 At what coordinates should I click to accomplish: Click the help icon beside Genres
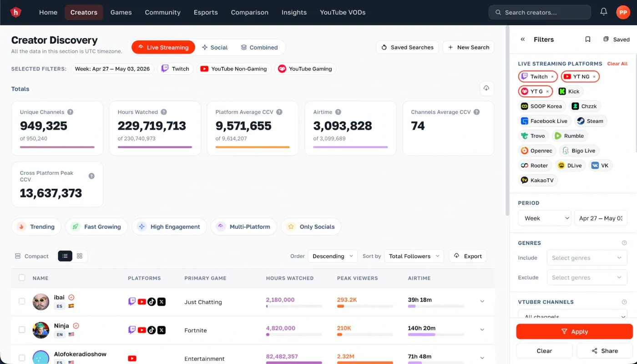point(624,243)
